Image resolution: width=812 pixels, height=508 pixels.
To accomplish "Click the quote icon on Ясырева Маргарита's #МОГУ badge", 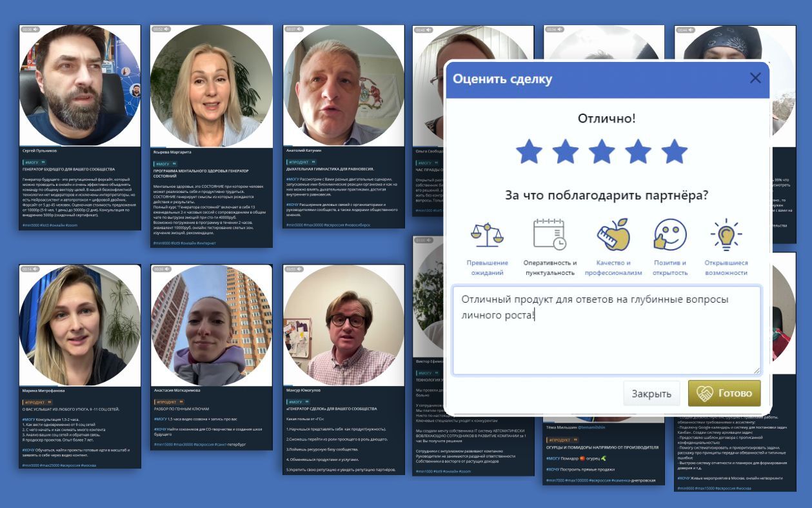I will tap(175, 164).
